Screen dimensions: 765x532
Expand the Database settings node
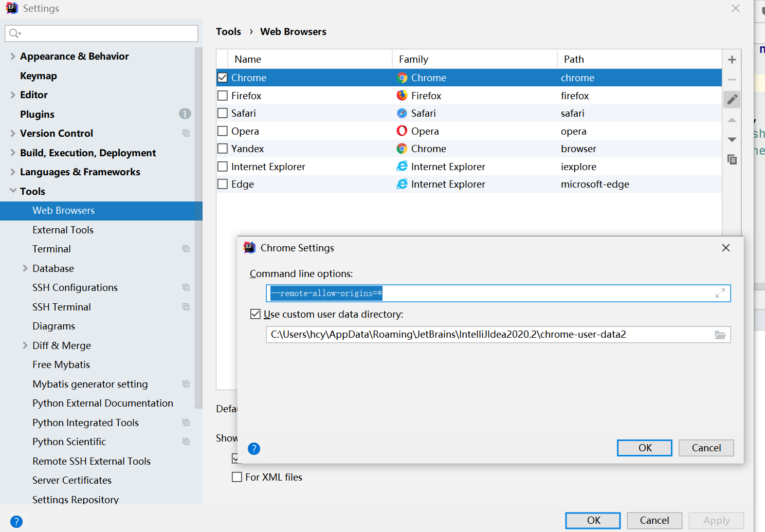click(x=25, y=268)
